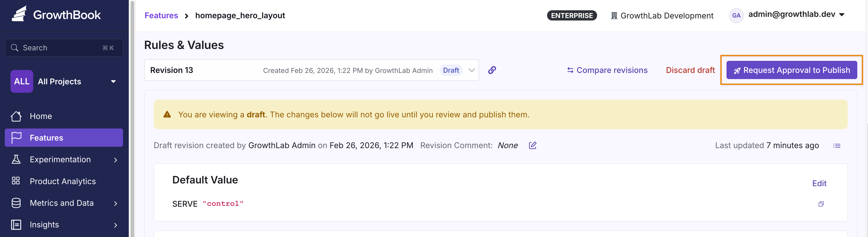868x237 pixels.
Task: Click the search magnifier icon
Action: click(x=15, y=48)
